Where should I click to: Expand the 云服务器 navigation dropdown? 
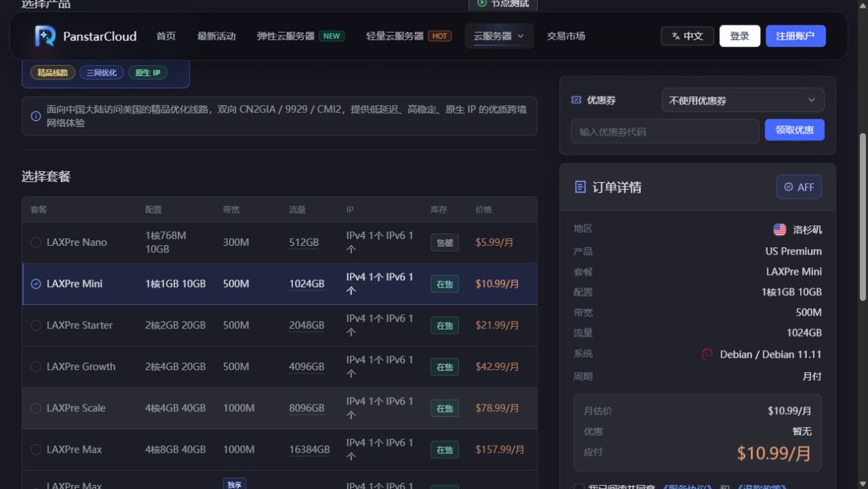(499, 36)
